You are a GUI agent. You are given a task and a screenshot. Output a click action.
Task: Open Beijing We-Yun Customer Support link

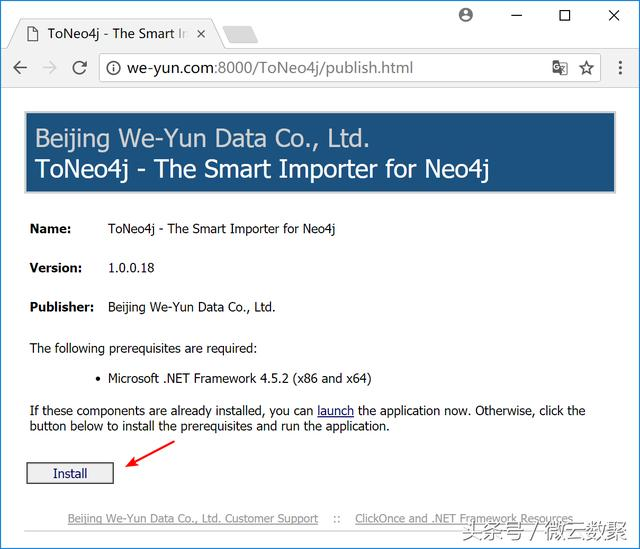[x=193, y=518]
